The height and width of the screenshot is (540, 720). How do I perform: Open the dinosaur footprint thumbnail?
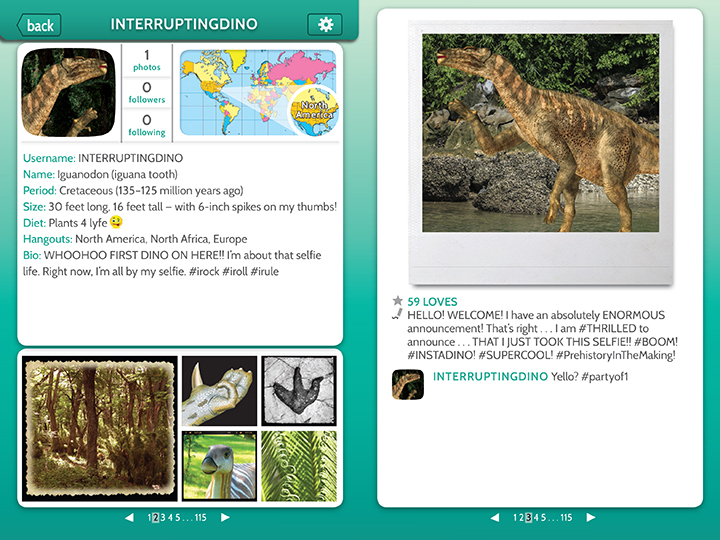299,391
